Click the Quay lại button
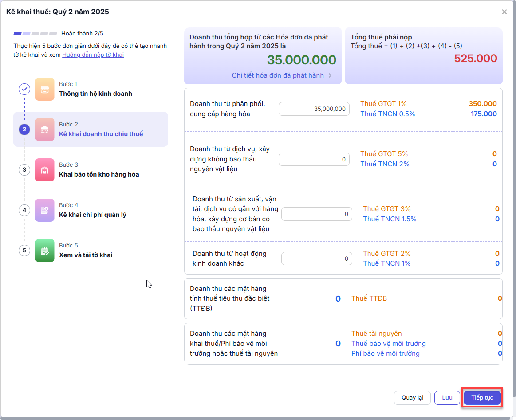Image resolution: width=516 pixels, height=420 pixels. tap(412, 398)
